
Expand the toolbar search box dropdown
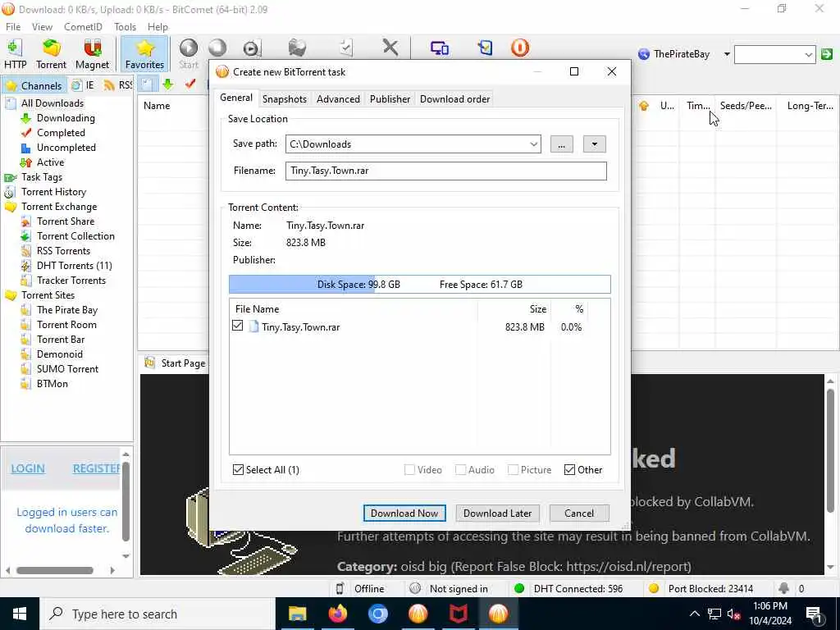pos(808,54)
